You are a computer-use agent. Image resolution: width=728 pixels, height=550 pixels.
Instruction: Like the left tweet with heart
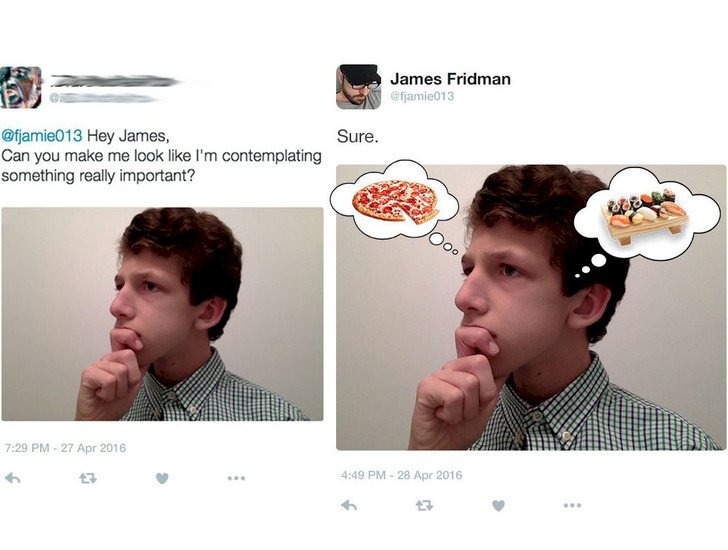[x=162, y=479]
